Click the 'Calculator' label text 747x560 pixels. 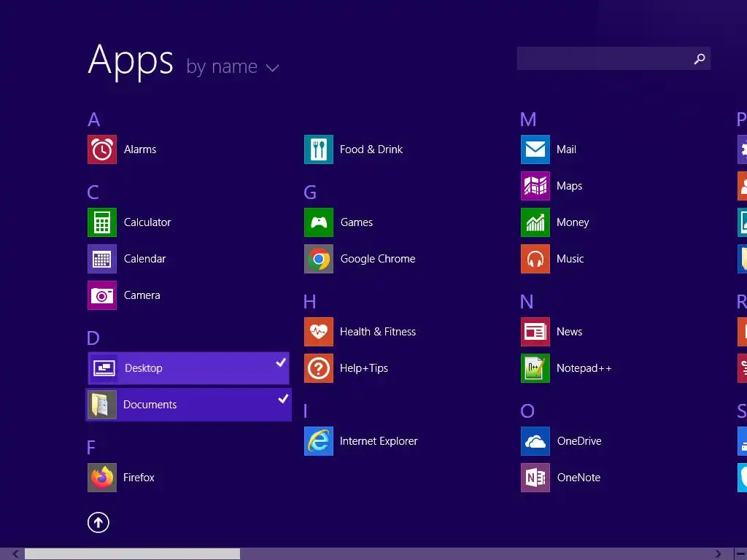pos(147,222)
